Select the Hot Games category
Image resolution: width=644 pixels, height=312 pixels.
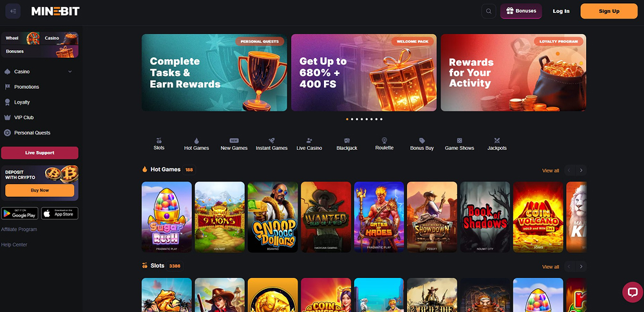196,144
